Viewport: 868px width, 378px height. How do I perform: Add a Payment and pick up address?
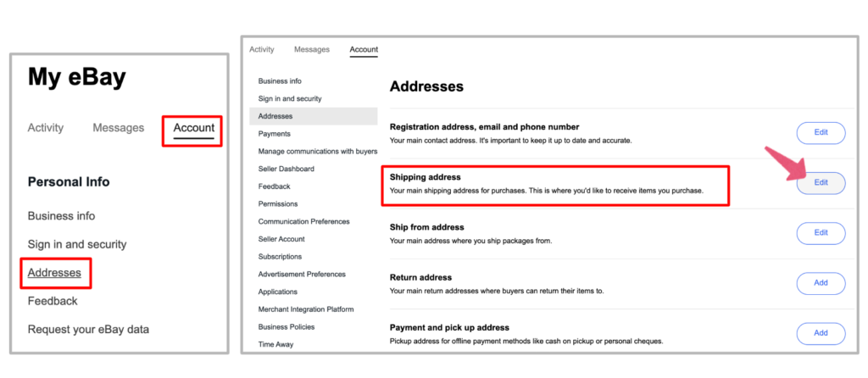(821, 333)
